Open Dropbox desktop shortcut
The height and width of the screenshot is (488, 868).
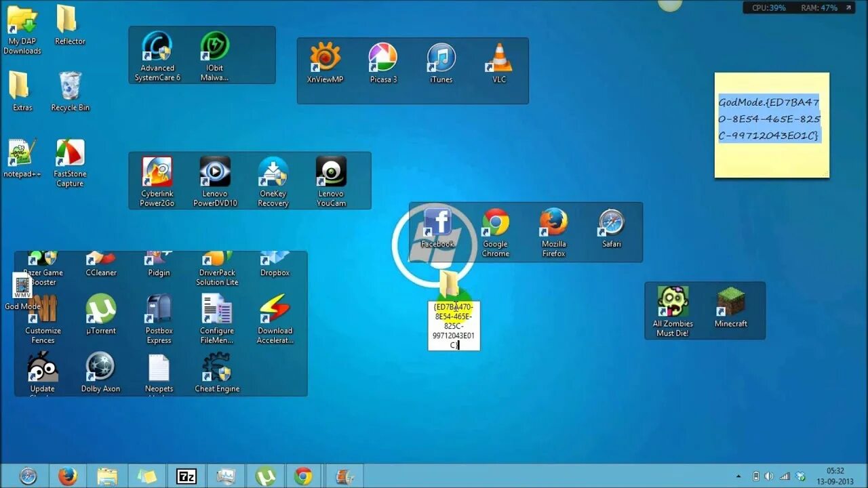[275, 265]
